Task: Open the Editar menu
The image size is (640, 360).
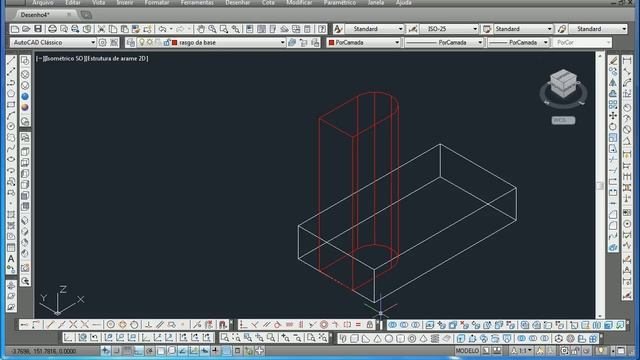Action: tap(73, 2)
